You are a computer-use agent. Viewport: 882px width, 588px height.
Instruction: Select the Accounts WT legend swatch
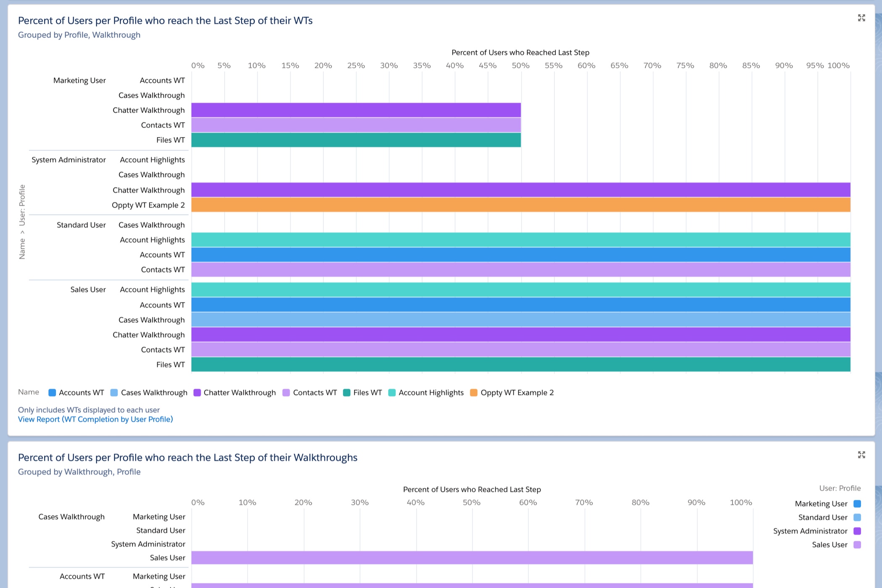click(x=51, y=393)
